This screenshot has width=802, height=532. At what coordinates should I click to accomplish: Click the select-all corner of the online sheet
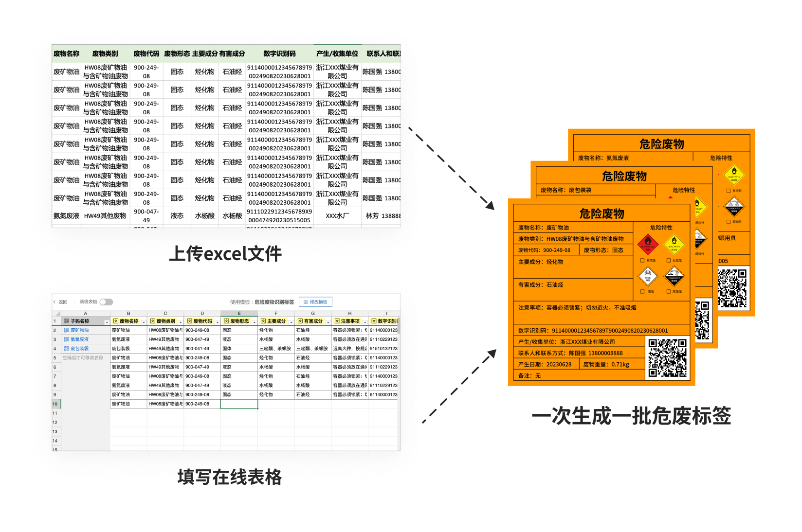tap(56, 314)
